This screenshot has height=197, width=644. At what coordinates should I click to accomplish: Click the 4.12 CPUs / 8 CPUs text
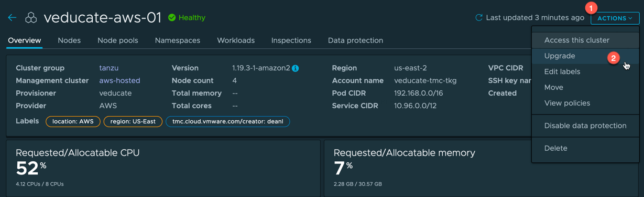pos(40,184)
